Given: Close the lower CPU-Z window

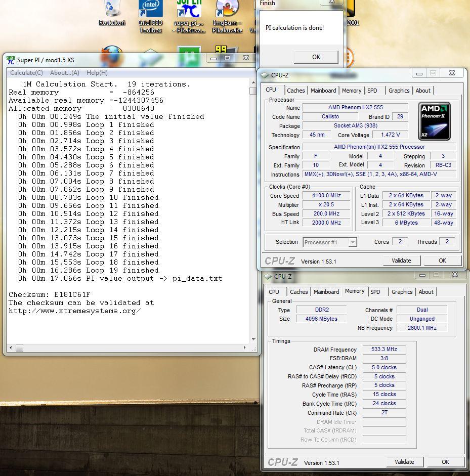Looking at the screenshot, I should point(455,275).
